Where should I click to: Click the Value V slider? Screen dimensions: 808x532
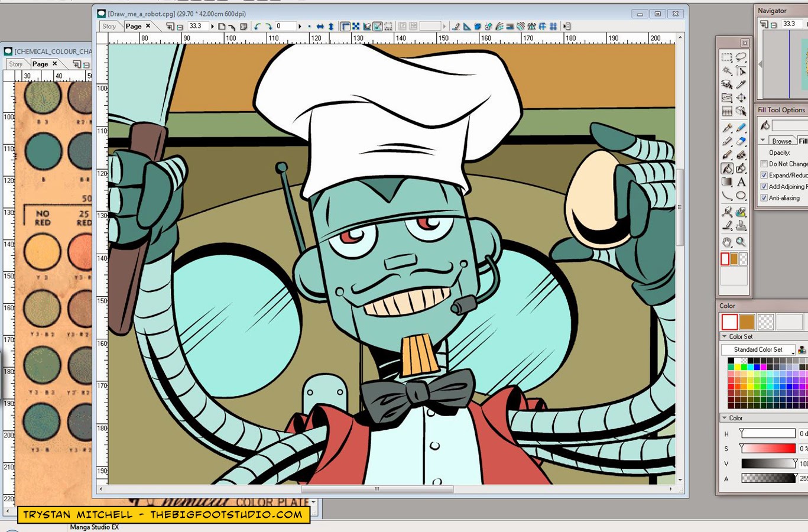[x=768, y=463]
